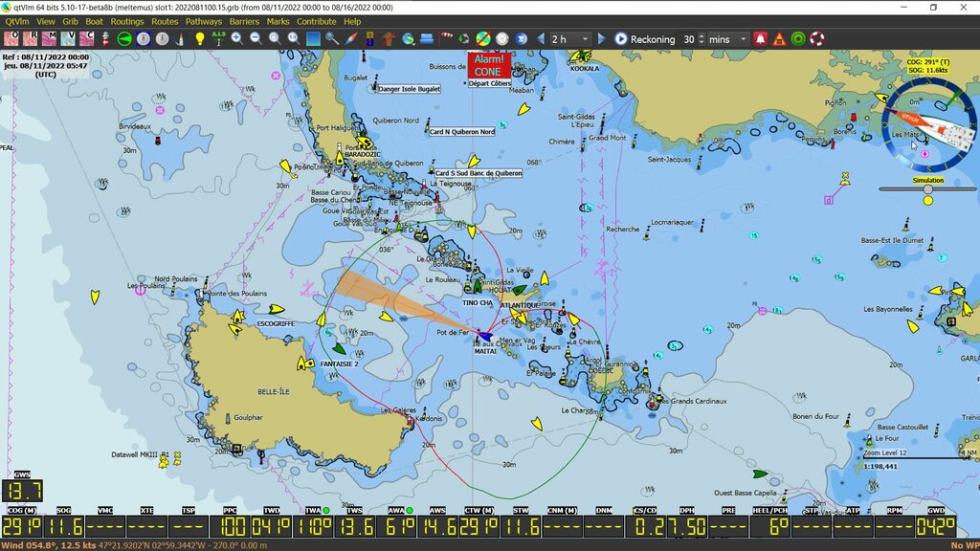Viewport: 980px width, 551px height.
Task: Click the TWA 110° instrument readout
Action: 314,527
